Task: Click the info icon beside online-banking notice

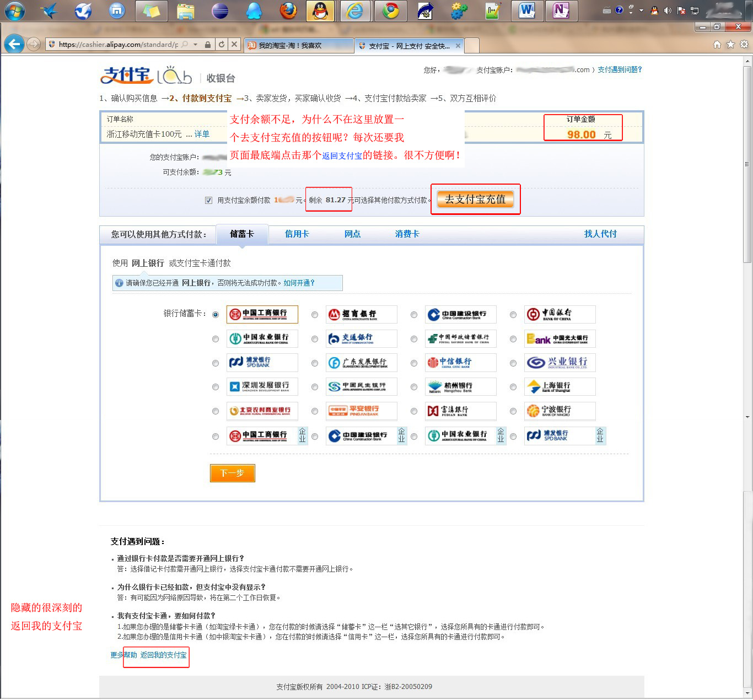Action: click(119, 283)
